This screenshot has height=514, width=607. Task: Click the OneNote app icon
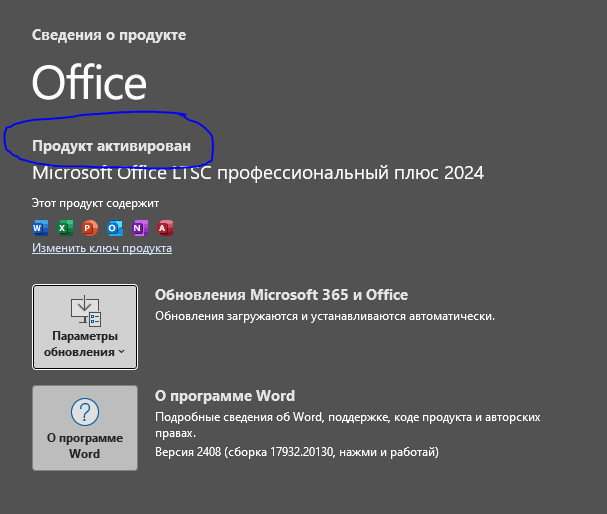[x=140, y=228]
